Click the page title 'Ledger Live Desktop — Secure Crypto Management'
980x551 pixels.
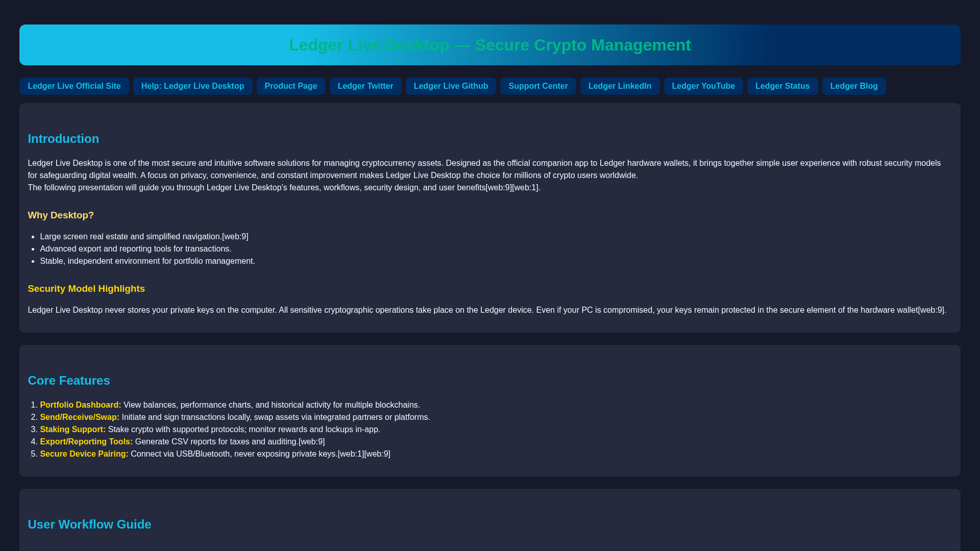[490, 45]
